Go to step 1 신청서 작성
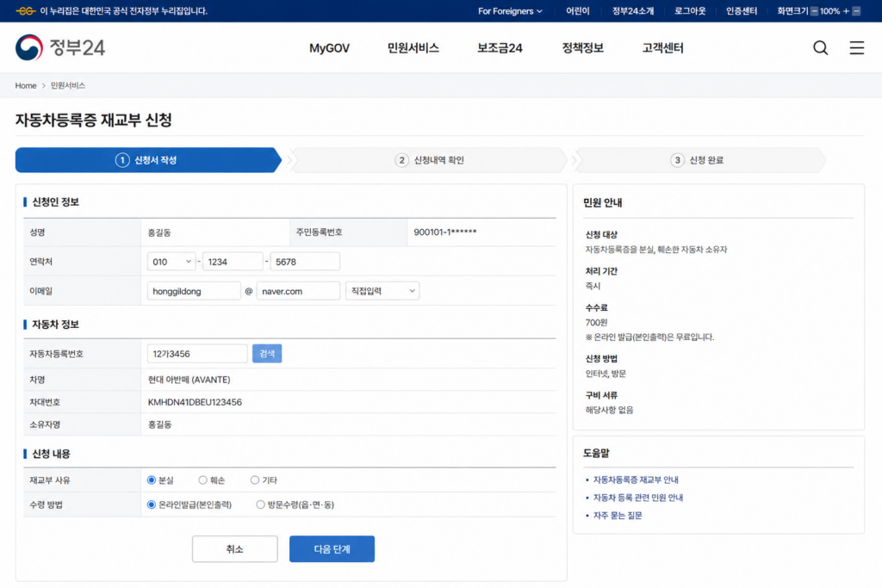This screenshot has width=882, height=588. point(148,160)
